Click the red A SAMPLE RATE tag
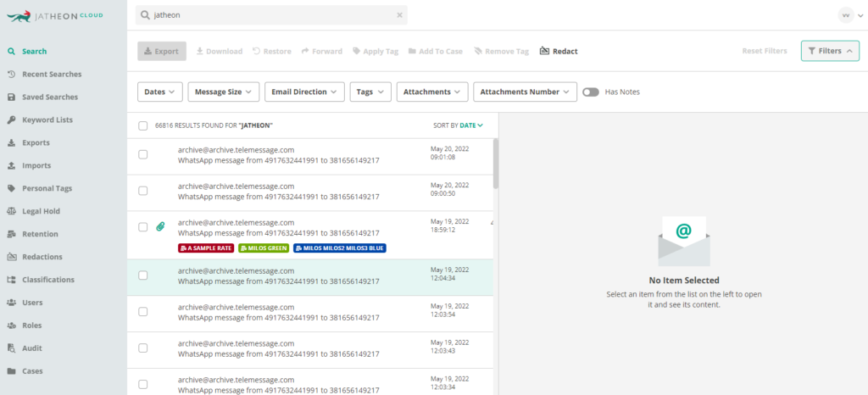The image size is (868, 395). (206, 248)
